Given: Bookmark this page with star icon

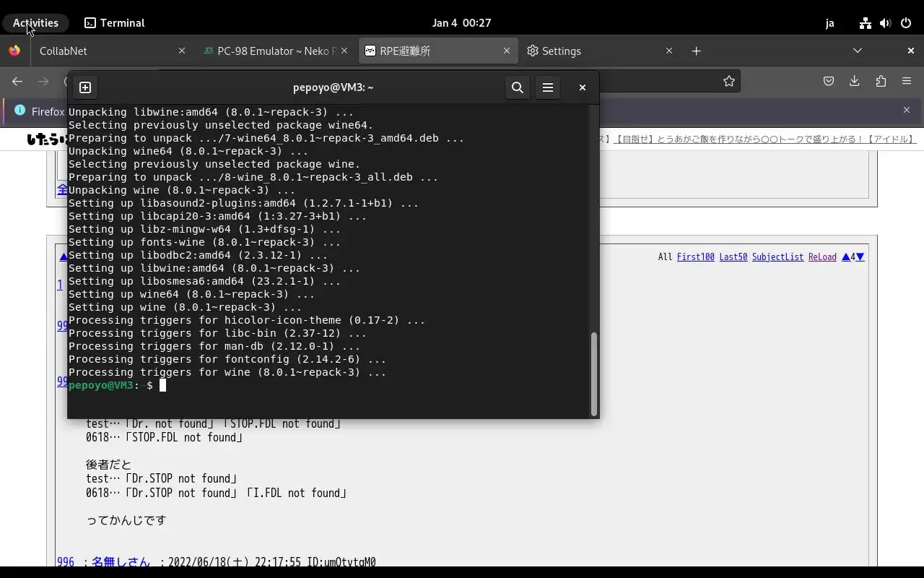Looking at the screenshot, I should [x=729, y=82].
